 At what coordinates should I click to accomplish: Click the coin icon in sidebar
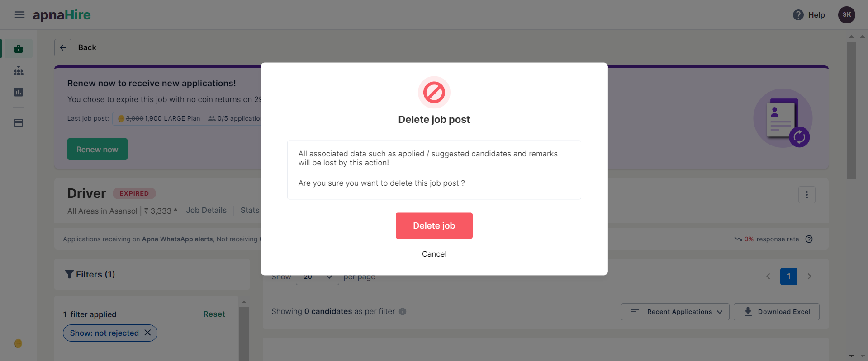pos(18,343)
